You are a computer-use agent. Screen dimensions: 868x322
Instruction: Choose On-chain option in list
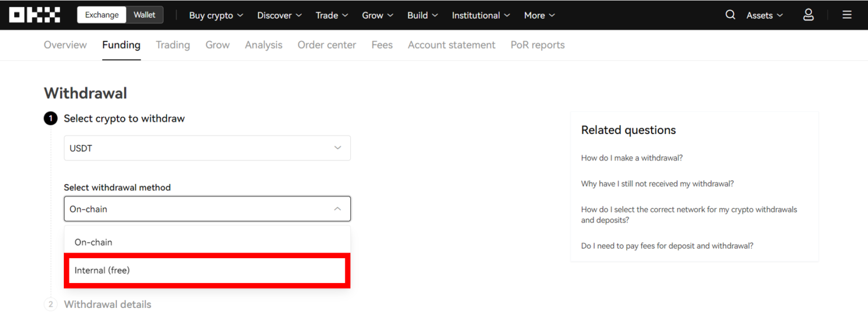[x=207, y=242]
